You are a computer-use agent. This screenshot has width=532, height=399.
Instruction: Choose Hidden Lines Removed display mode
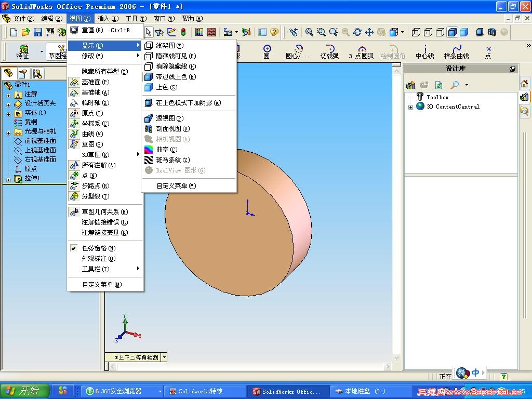point(189,66)
